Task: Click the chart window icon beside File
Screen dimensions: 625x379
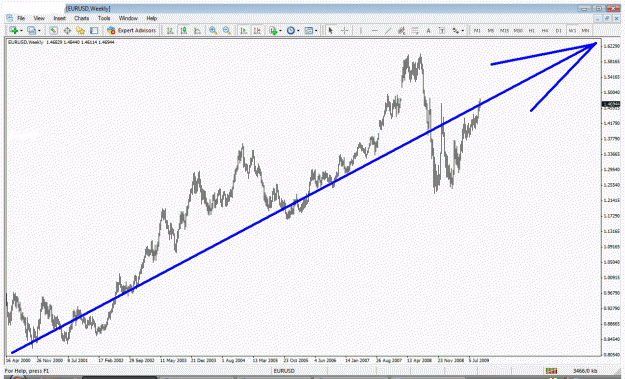Action: click(x=10, y=18)
